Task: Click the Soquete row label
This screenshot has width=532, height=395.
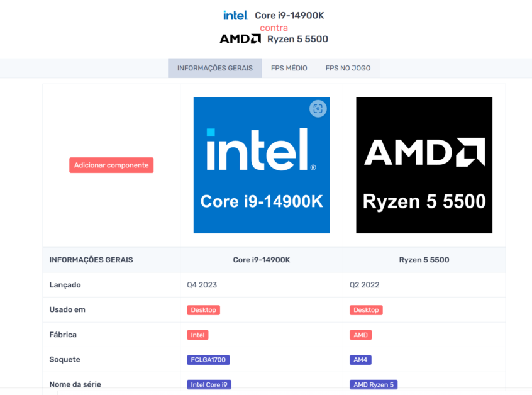Action: pyautogui.click(x=65, y=360)
